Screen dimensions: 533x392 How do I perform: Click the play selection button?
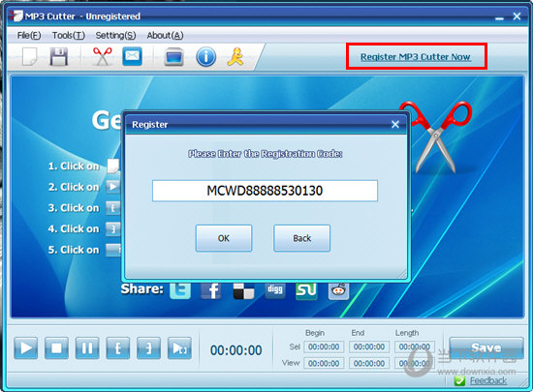coord(179,347)
